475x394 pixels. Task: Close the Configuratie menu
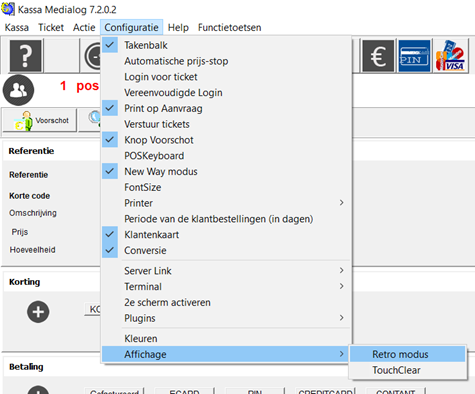[x=131, y=27]
